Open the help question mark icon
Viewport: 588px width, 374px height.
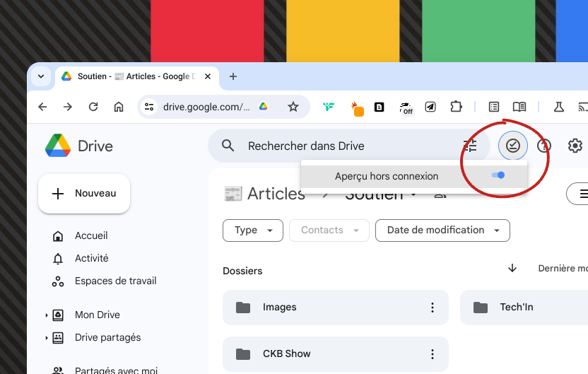[x=543, y=146]
